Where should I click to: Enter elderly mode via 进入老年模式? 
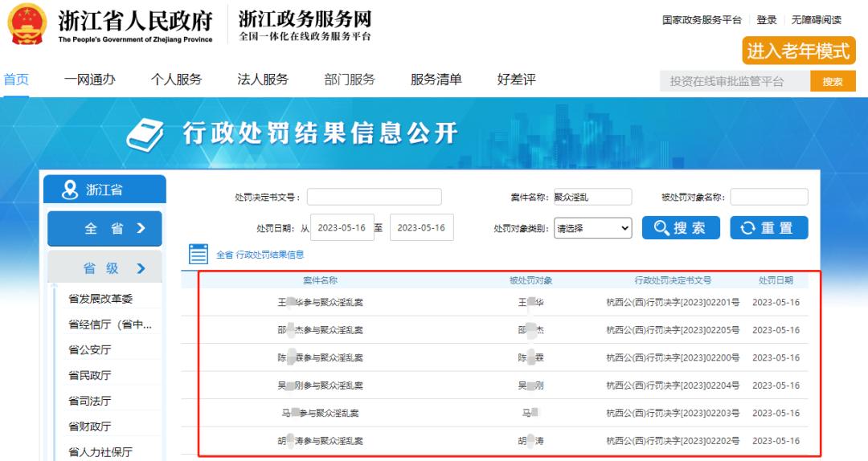click(798, 51)
